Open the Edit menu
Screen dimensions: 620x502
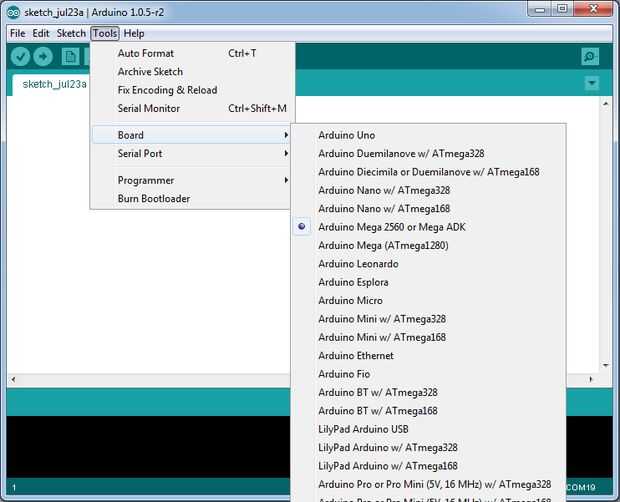[x=41, y=34]
